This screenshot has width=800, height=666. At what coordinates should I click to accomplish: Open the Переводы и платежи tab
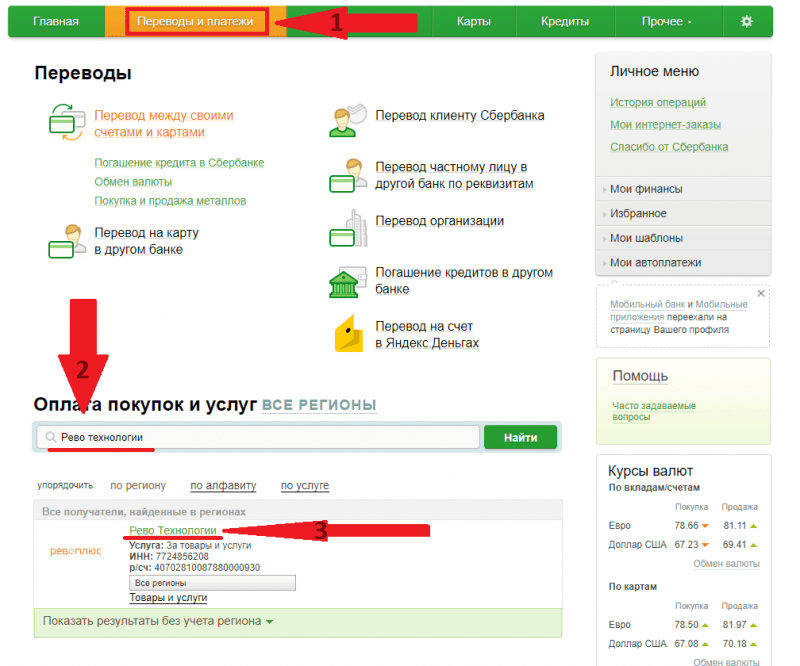pos(195,21)
